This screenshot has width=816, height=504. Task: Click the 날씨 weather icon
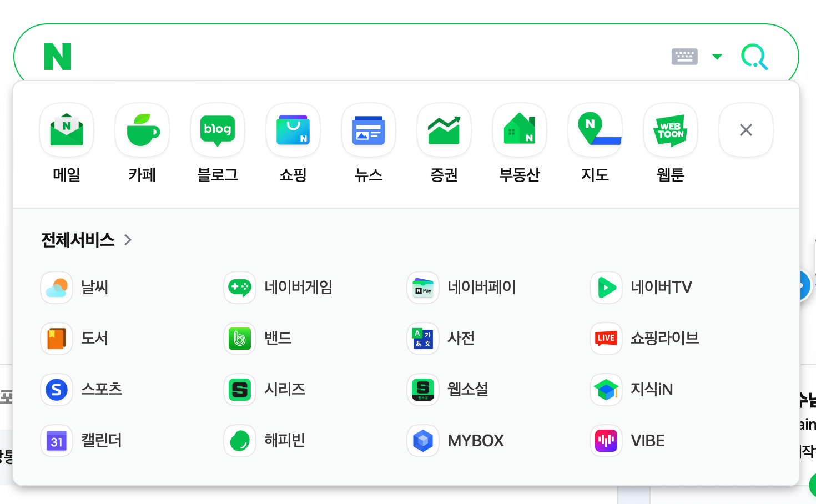point(57,288)
